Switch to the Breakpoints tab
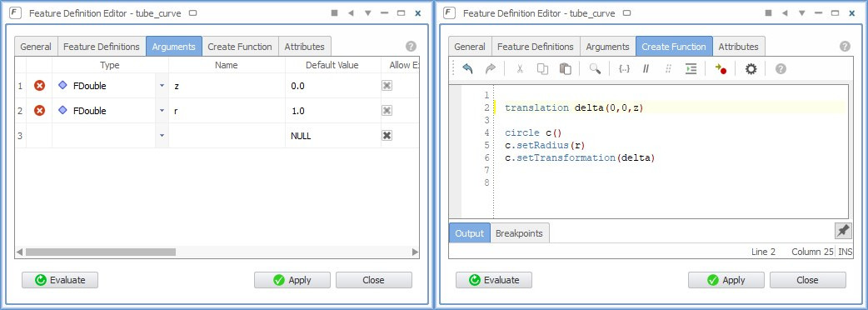Viewport: 868px width, 310px height. [x=519, y=233]
